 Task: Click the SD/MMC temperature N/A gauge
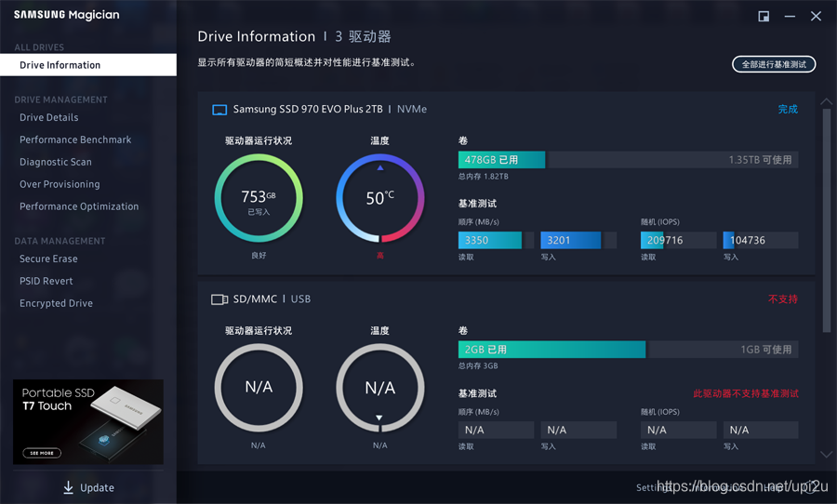click(380, 388)
